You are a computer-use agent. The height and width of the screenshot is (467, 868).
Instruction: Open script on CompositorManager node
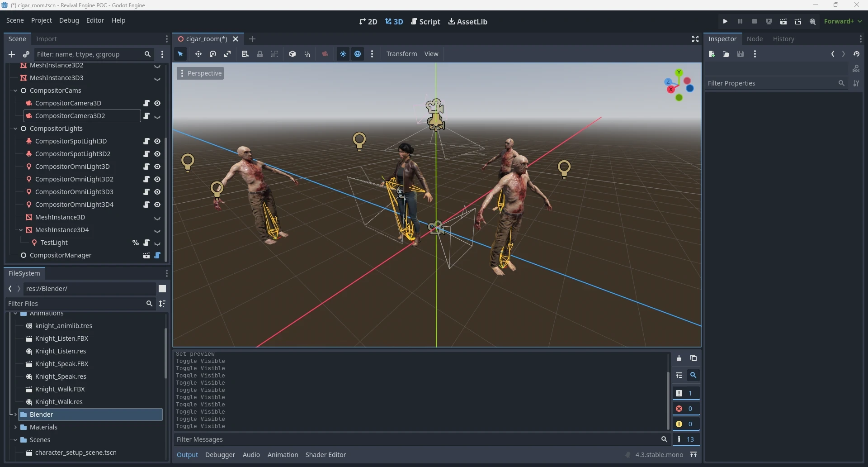pos(157,255)
